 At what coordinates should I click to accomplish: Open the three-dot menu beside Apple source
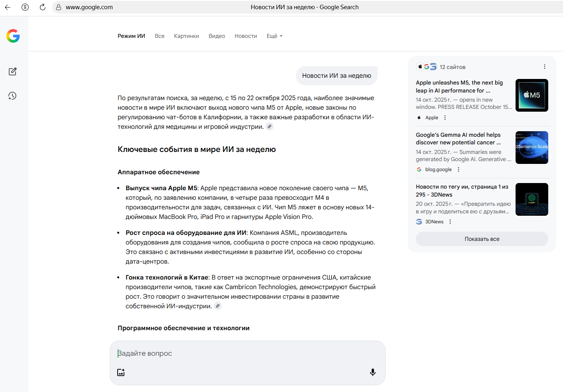point(445,118)
